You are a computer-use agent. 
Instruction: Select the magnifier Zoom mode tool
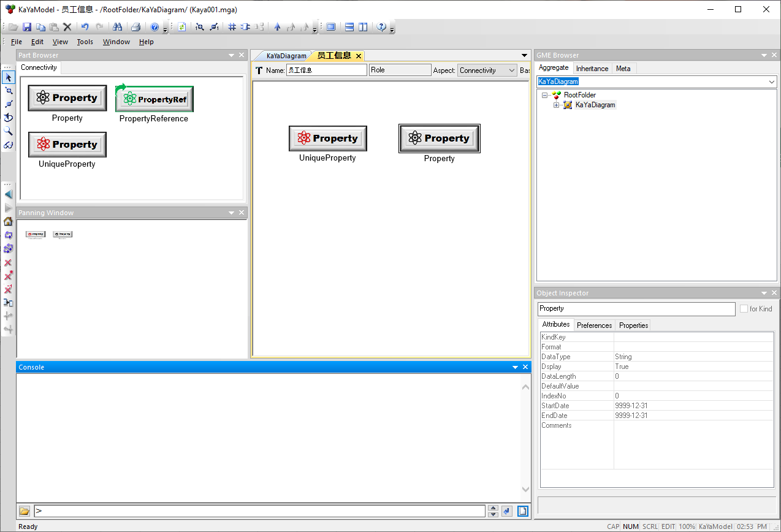9,131
